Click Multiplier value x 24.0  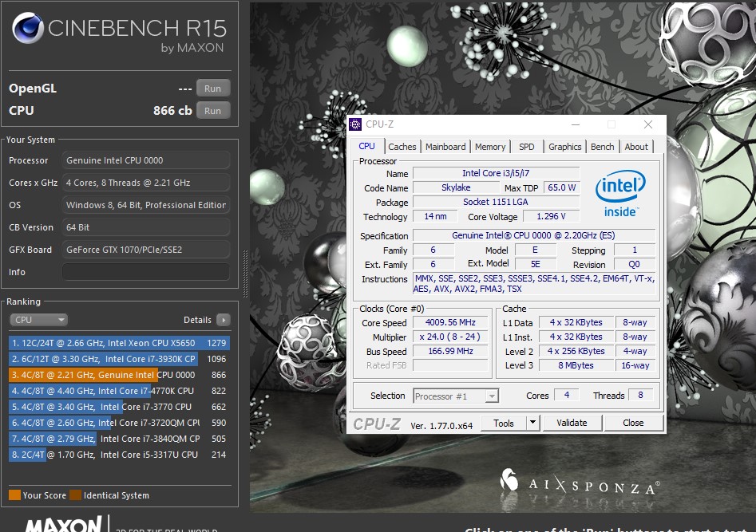(450, 337)
